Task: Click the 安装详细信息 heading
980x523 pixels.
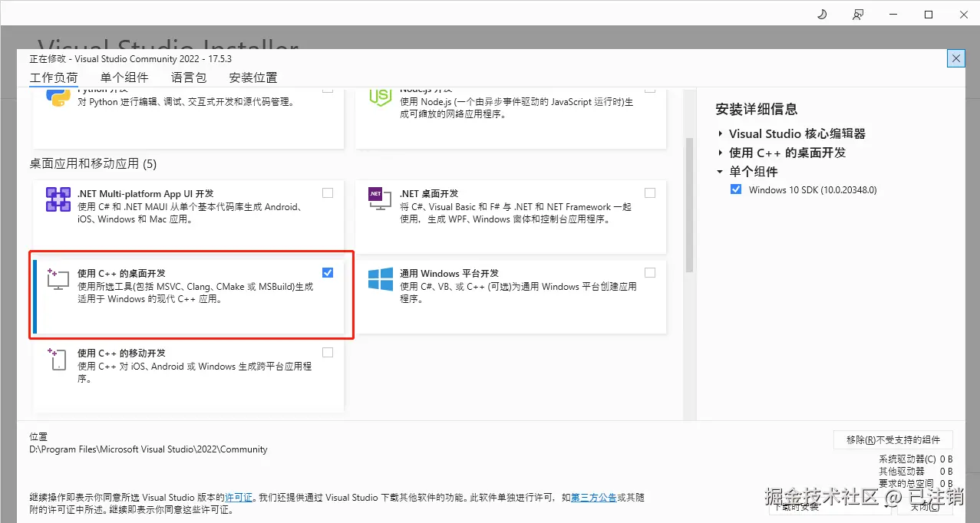Action: coord(757,110)
